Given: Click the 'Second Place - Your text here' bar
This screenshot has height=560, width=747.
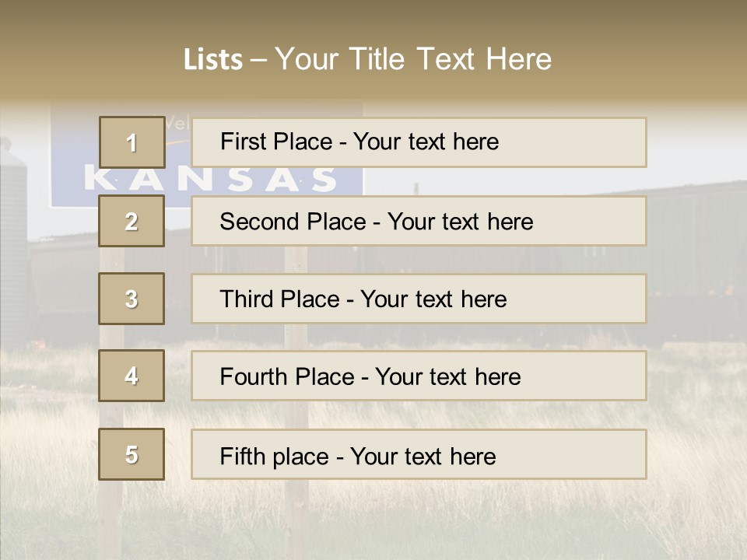Looking at the screenshot, I should (x=419, y=221).
